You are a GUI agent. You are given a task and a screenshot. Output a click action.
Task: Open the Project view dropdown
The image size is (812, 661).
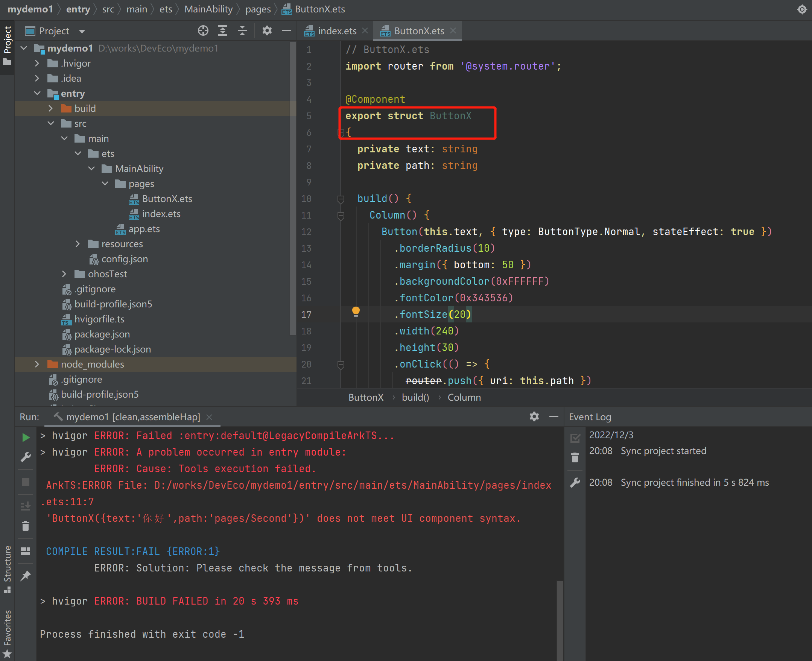tap(82, 31)
